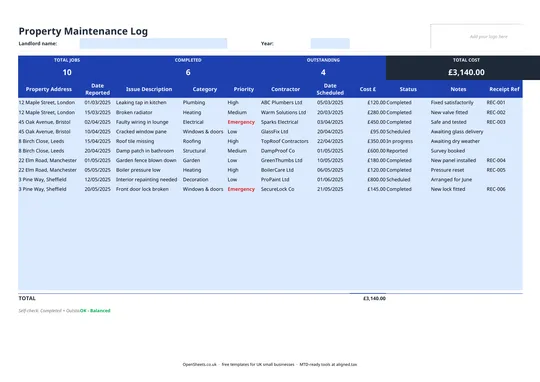Click receipt reference REC-006
The height and width of the screenshot is (382, 540).
(496, 189)
